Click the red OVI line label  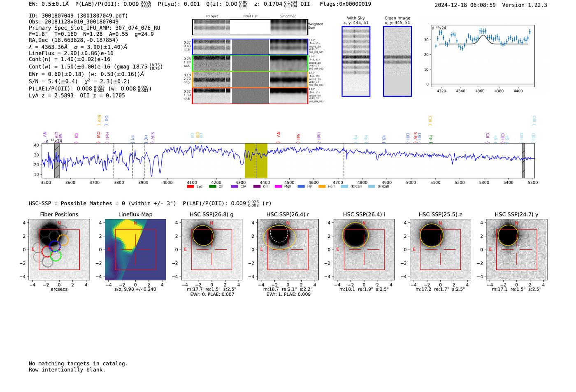pyautogui.click(x=98, y=136)
